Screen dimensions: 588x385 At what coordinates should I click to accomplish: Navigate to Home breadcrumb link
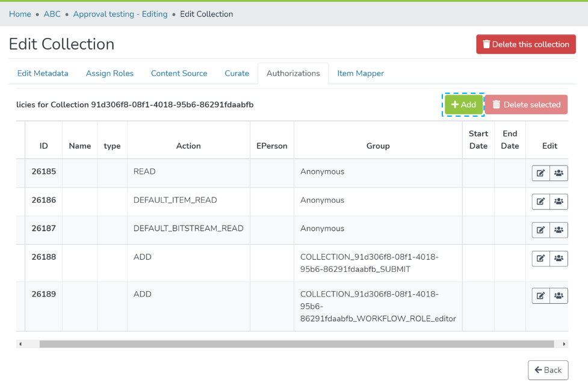pyautogui.click(x=20, y=14)
